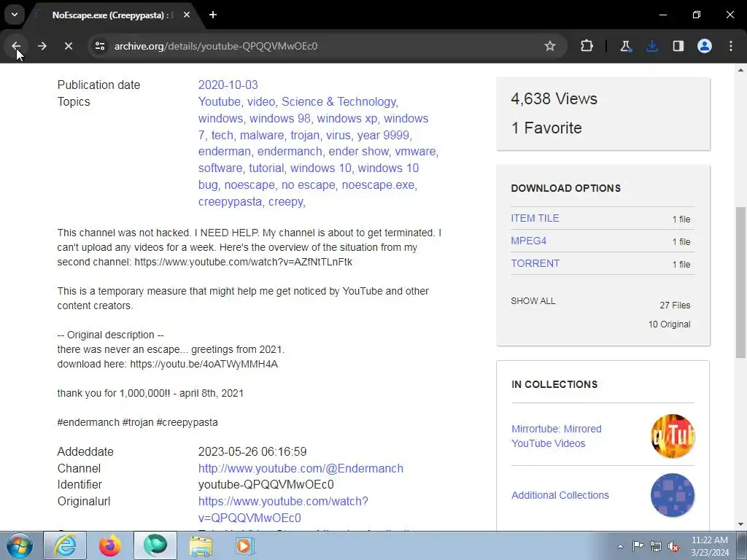Download the ITEM TILE file
Screen dimensions: 747x560
[x=535, y=218]
